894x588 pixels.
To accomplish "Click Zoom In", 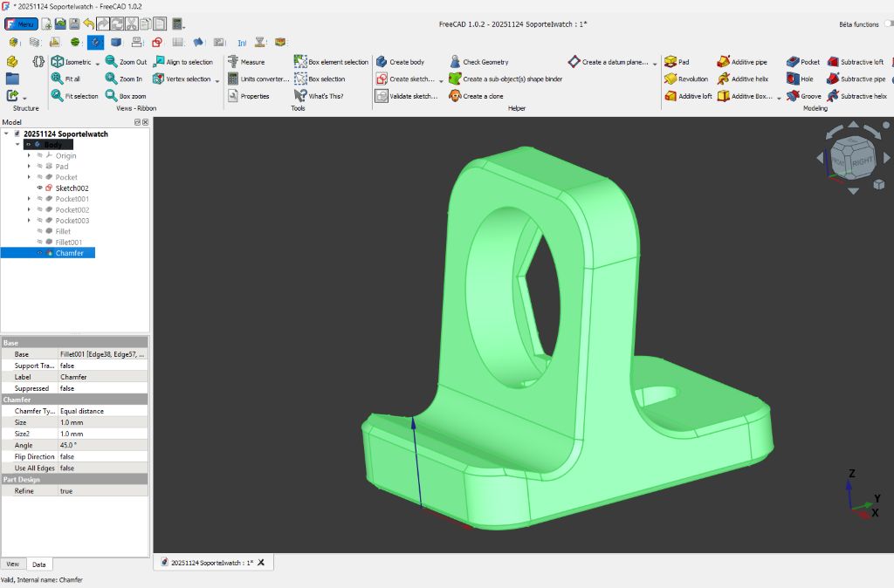I will [124, 79].
